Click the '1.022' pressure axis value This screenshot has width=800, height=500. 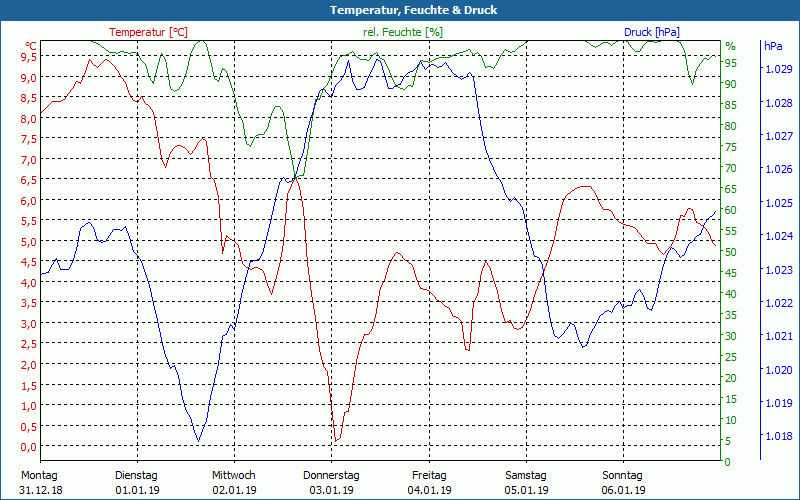[779, 303]
